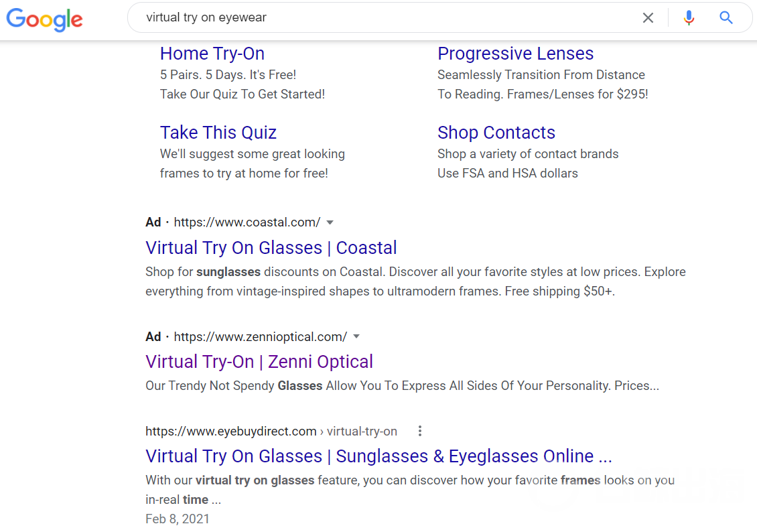Image resolution: width=757 pixels, height=532 pixels.
Task: Open the EyeBuyDirect Virtual Try On result
Action: [x=378, y=456]
